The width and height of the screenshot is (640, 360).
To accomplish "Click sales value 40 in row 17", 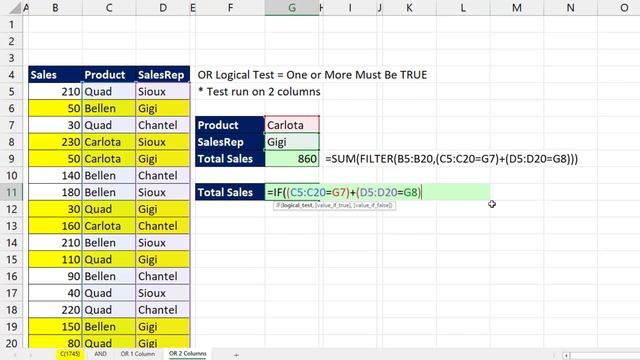I will 55,293.
